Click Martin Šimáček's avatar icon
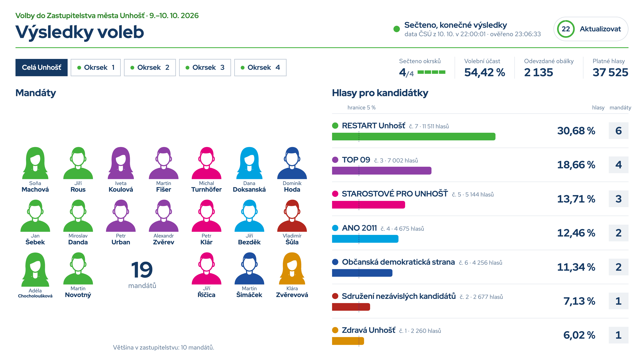Image resolution: width=644 pixels, height=362 pixels. point(249,268)
